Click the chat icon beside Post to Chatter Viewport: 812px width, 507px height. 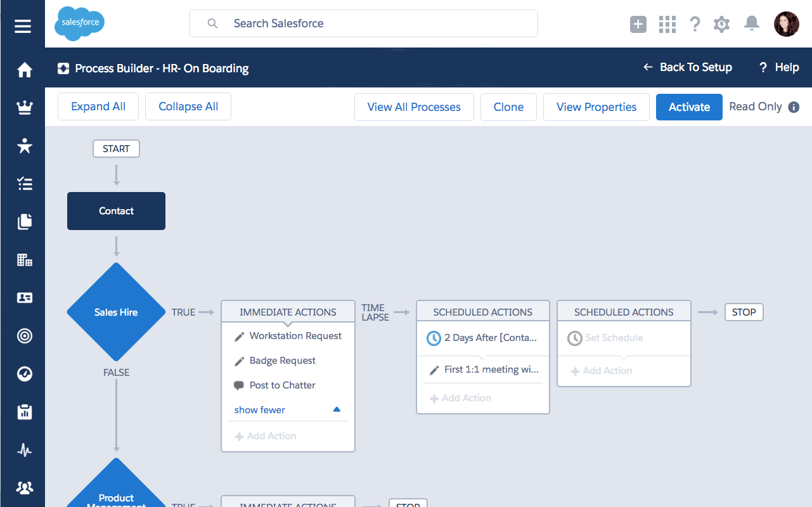coord(239,385)
